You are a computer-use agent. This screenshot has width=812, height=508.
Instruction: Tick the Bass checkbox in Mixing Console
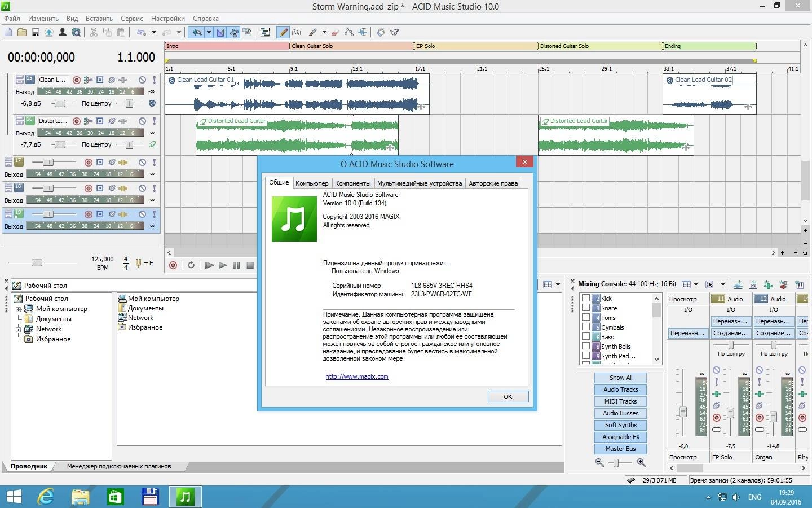coord(586,336)
